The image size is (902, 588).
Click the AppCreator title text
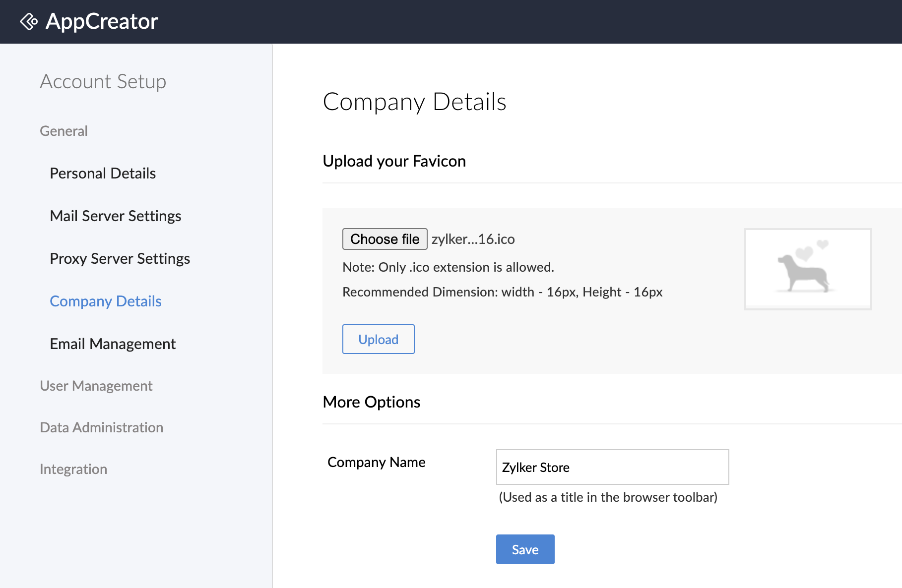click(x=102, y=22)
